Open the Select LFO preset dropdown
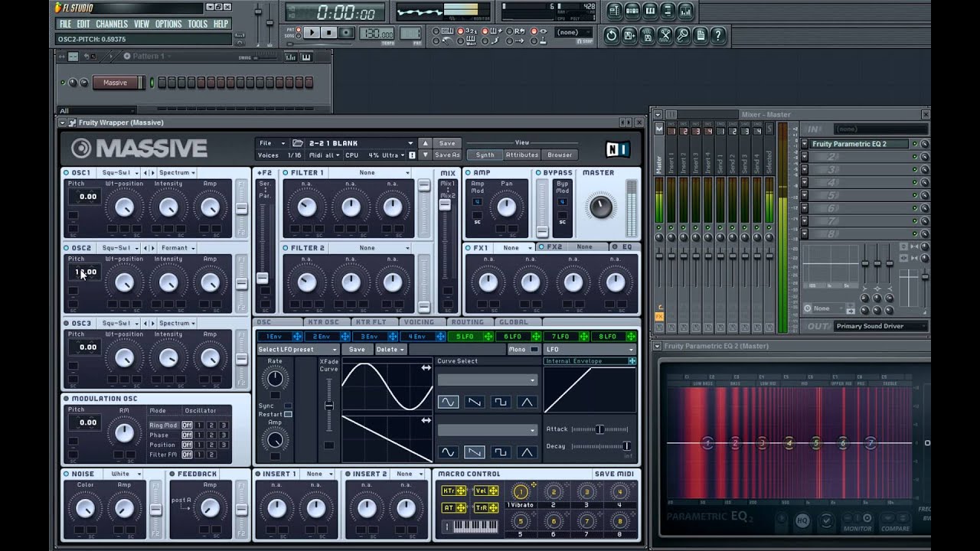 (298, 350)
